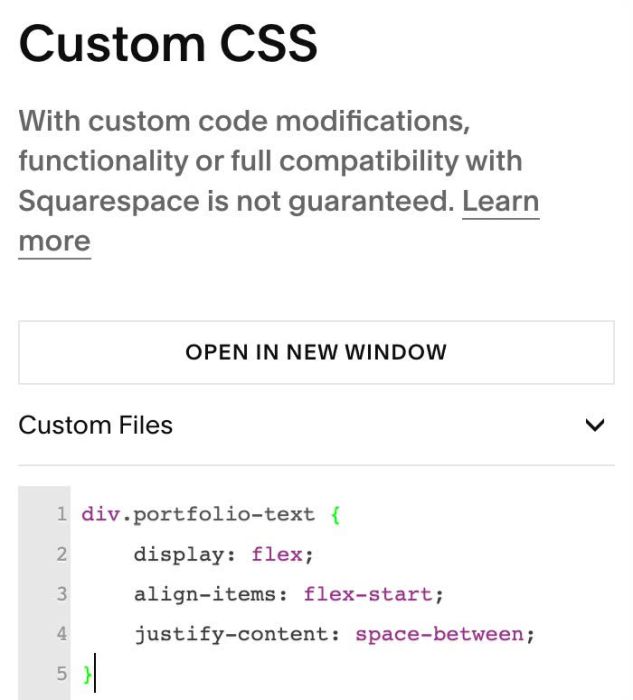Expand the Custom Files chevron arrow
Screen dimensions: 633x700
point(595,425)
